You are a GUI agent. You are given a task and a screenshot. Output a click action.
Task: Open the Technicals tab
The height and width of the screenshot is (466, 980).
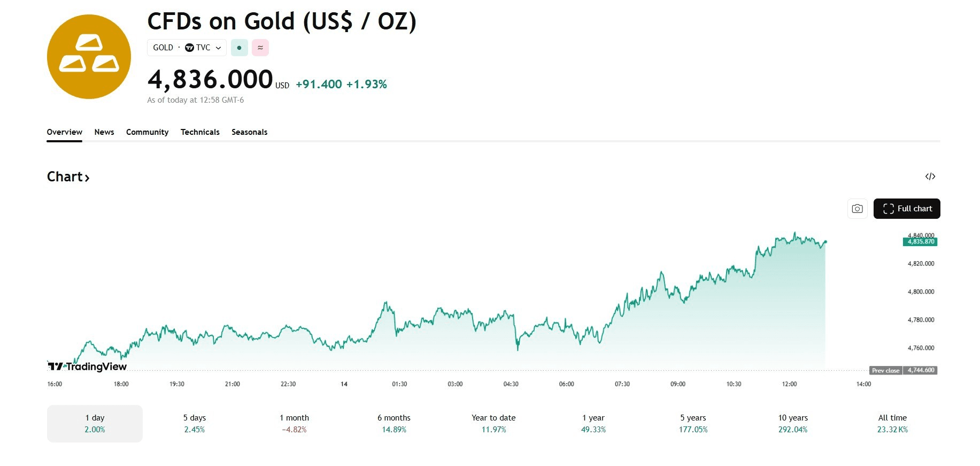pos(200,132)
